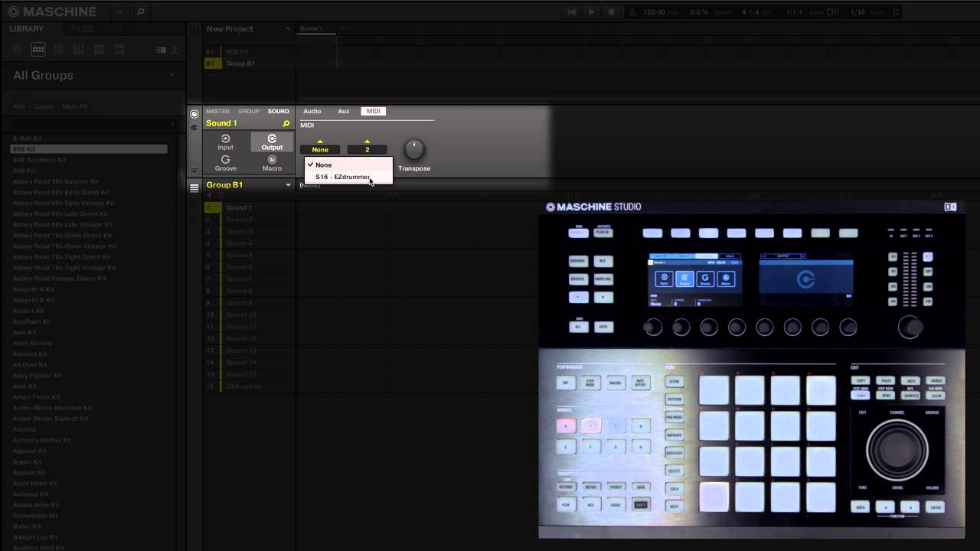Image resolution: width=980 pixels, height=551 pixels.
Task: Select the Group B1 row in the arranger
Action: pos(250,64)
